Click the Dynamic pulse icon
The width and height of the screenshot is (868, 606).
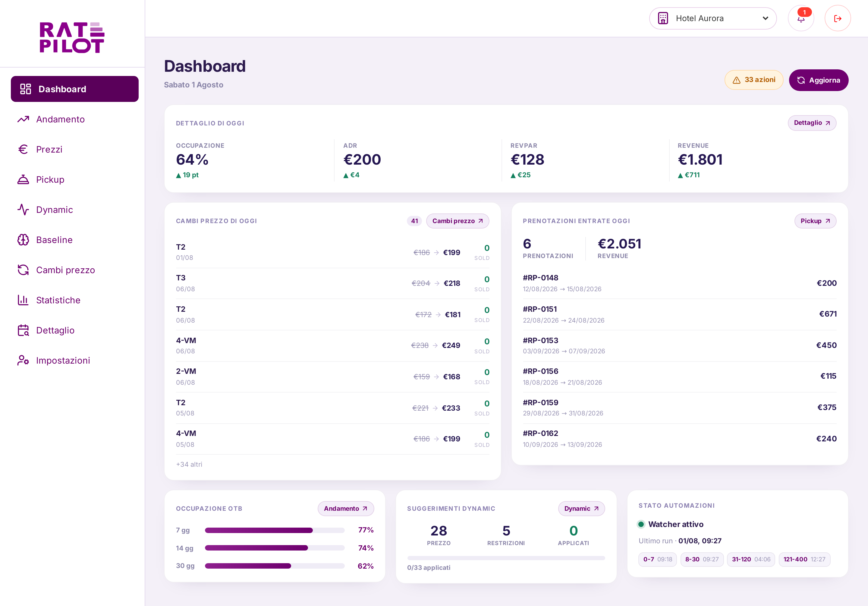coord(23,210)
